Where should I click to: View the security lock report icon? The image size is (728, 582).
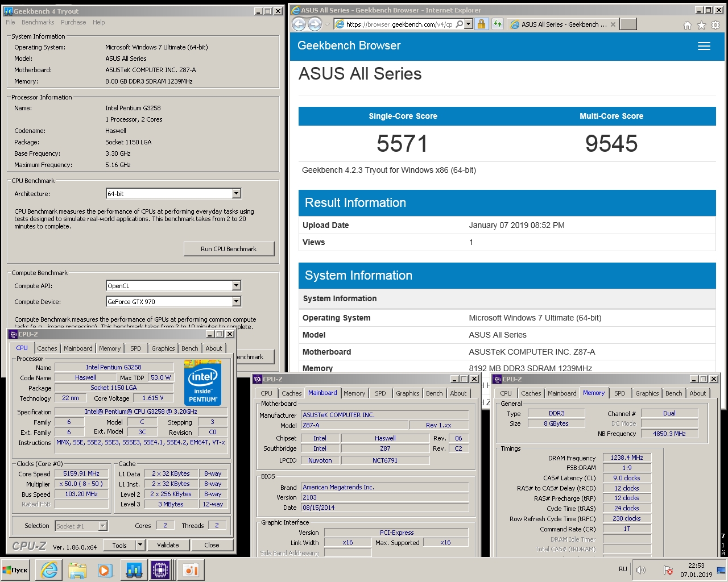point(481,24)
